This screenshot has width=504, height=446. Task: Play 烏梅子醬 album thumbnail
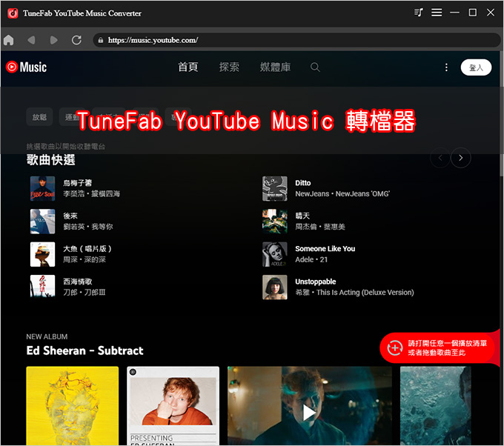(43, 189)
